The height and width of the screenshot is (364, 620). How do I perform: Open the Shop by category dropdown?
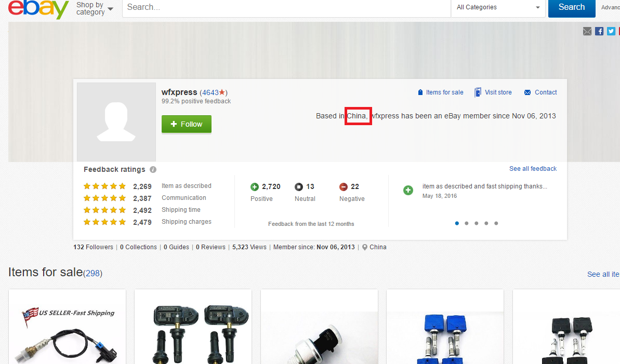[x=95, y=8]
